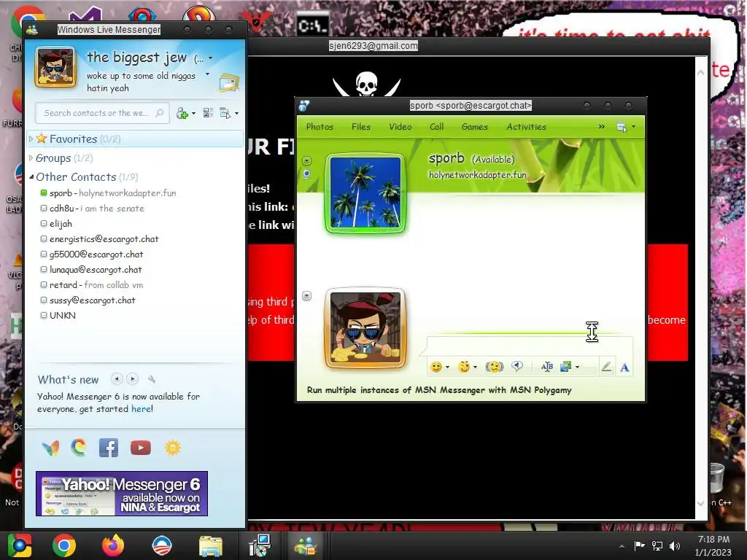747x560 pixels.
Task: Open your own display picture options arrow
Action: [307, 296]
